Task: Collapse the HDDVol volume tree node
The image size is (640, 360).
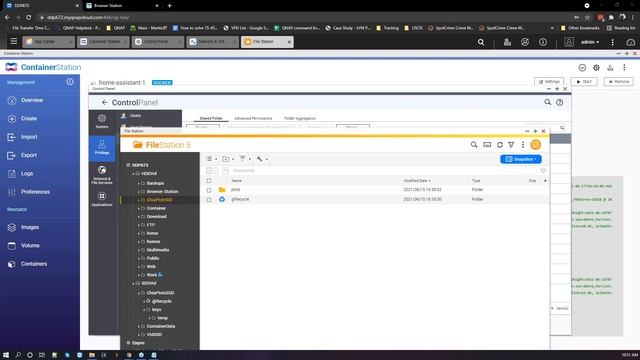Action: (133, 174)
